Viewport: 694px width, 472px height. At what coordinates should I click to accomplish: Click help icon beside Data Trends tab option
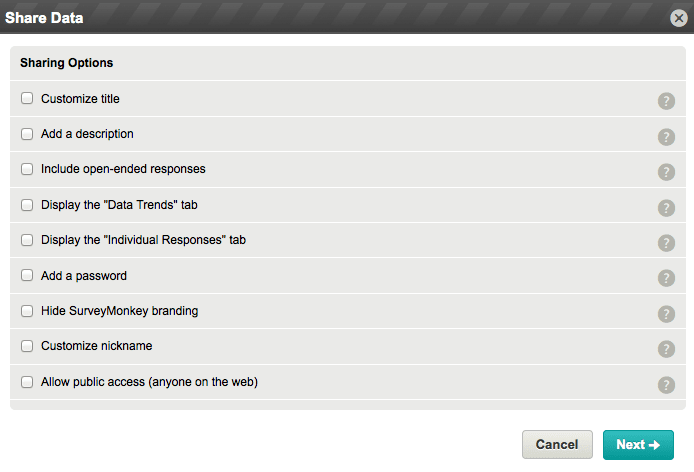666,208
